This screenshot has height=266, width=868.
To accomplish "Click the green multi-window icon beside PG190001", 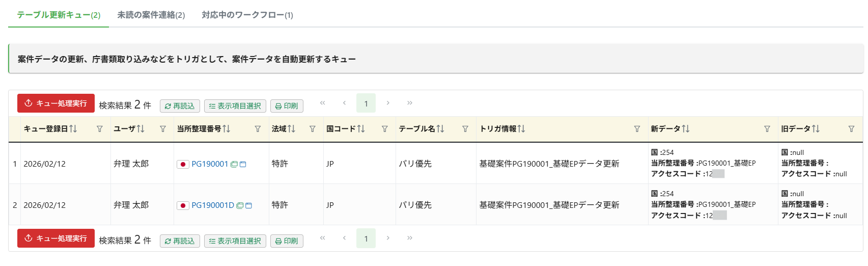I will 234,164.
